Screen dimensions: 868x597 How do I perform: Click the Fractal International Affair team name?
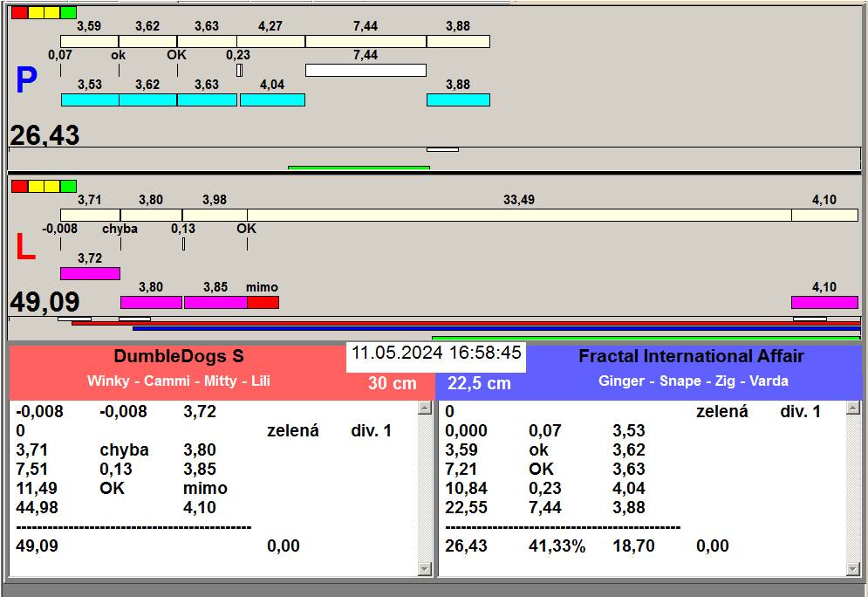tap(692, 356)
